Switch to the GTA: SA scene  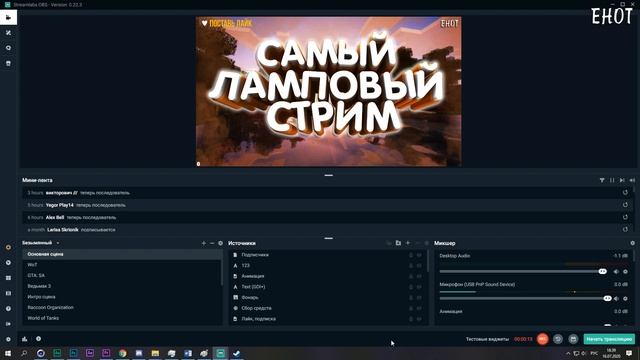pos(122,276)
